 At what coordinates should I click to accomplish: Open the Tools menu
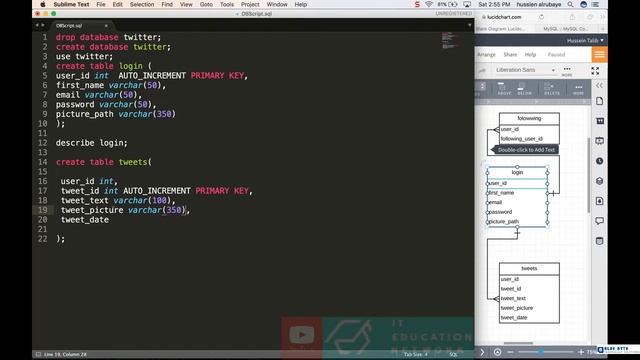click(x=227, y=4)
